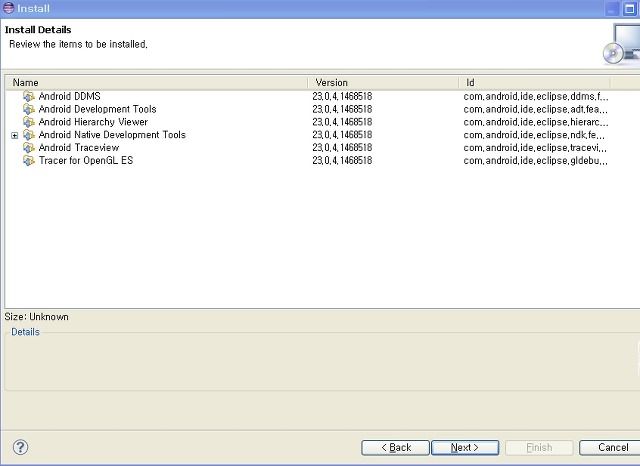Click the version of Android Traceview
Image resolution: width=640 pixels, height=466 pixels.
coord(342,148)
